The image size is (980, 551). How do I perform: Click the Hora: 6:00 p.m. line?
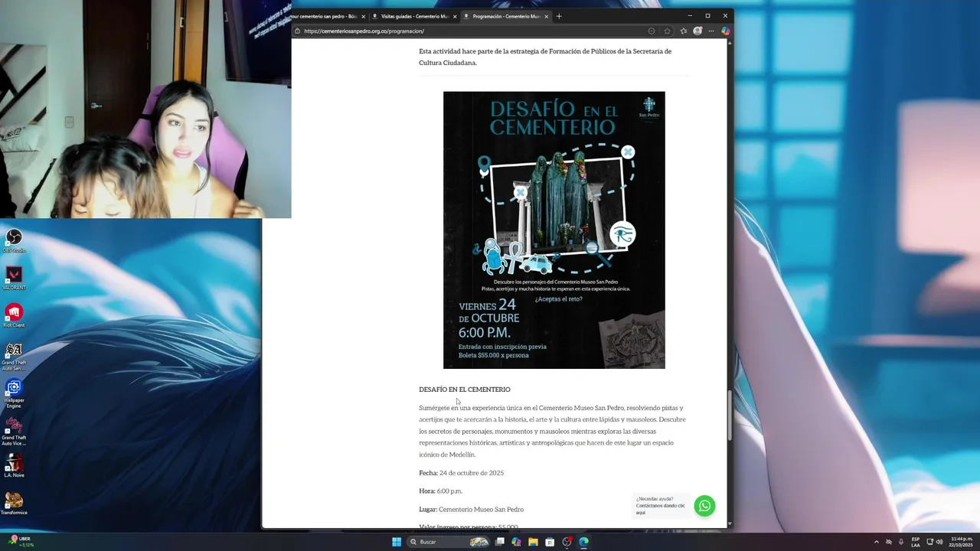click(x=441, y=491)
